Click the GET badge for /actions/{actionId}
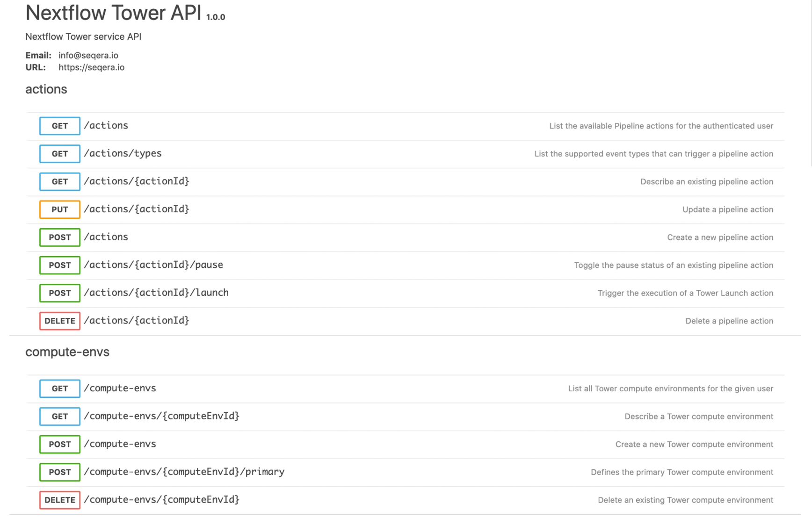Screen dimensions: 812x518 (x=60, y=181)
